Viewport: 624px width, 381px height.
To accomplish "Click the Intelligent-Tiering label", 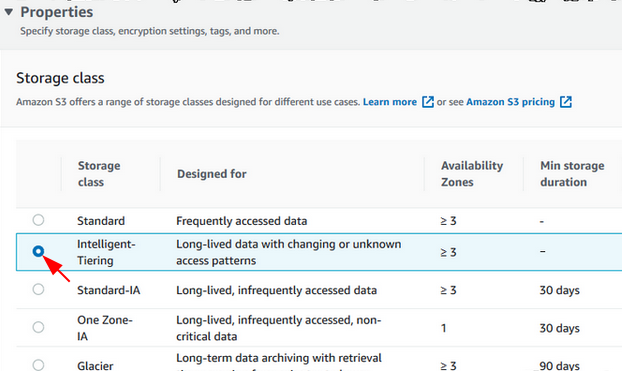I will pyautogui.click(x=106, y=252).
